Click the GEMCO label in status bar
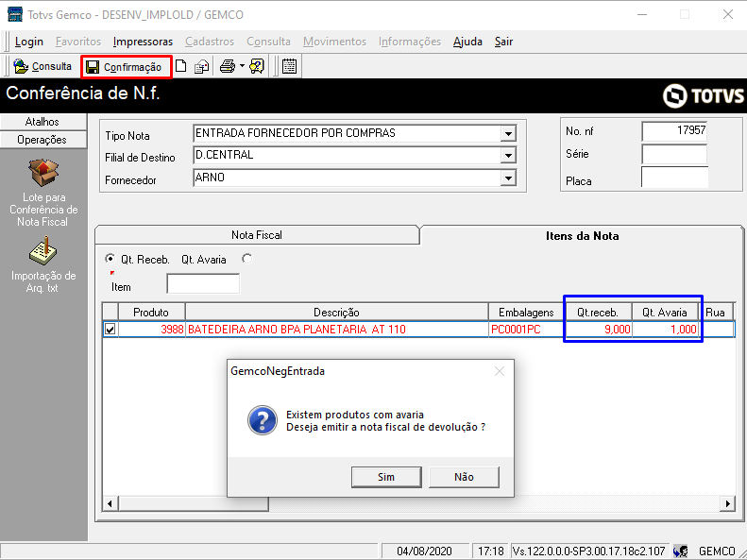 (717, 551)
